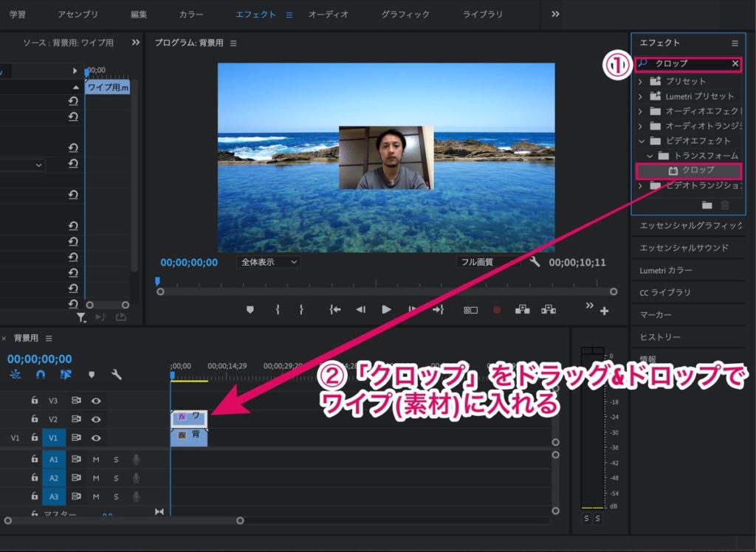
Task: Open program monitor settings wrench
Action: point(535,262)
